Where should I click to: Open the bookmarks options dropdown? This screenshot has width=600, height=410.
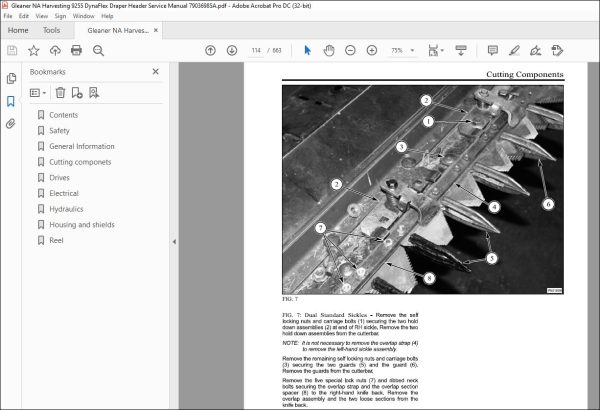[38, 93]
